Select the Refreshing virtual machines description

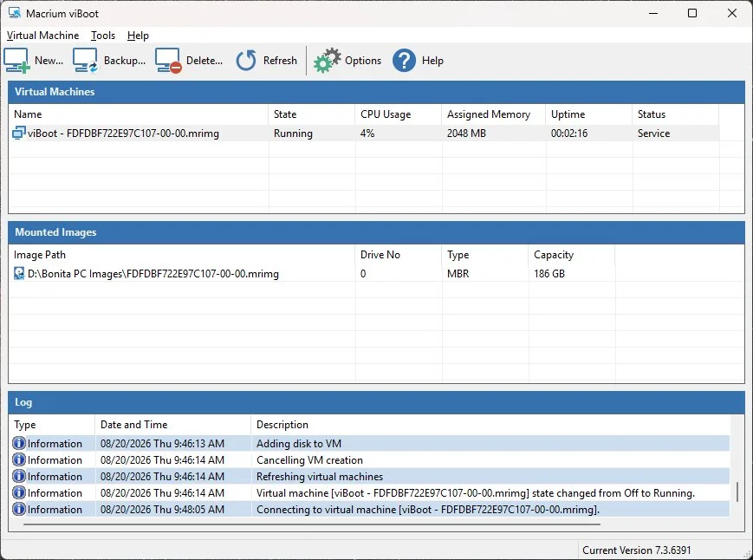click(320, 477)
